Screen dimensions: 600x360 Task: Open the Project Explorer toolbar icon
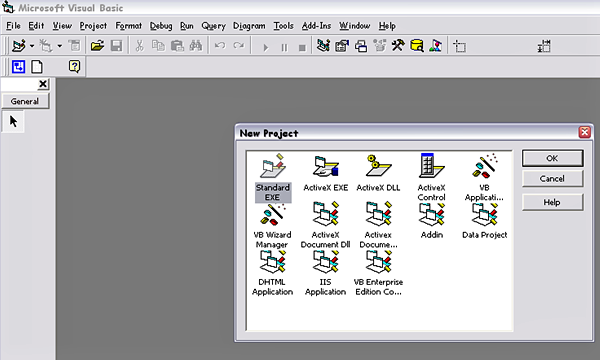[x=323, y=46]
